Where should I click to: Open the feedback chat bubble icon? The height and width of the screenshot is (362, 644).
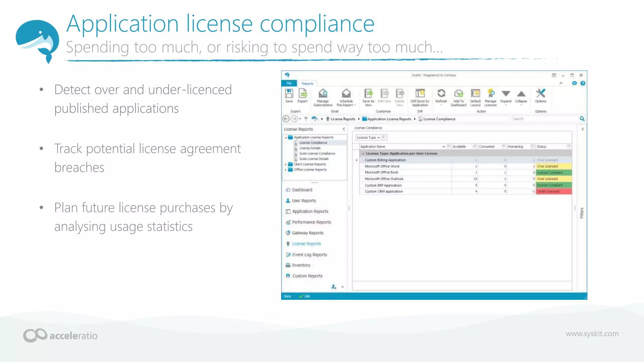574,83
